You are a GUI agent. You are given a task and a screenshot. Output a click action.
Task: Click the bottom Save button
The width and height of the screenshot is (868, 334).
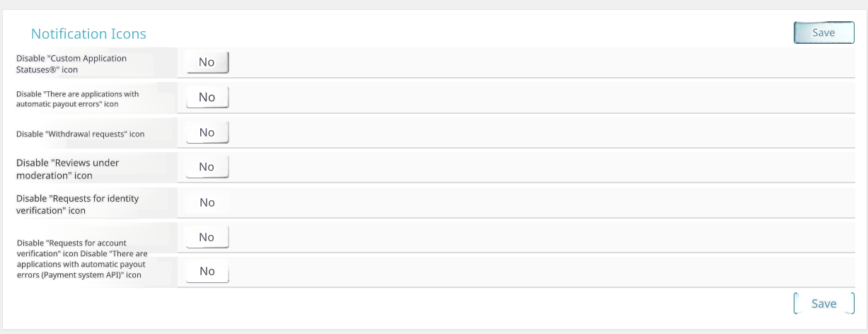click(823, 304)
